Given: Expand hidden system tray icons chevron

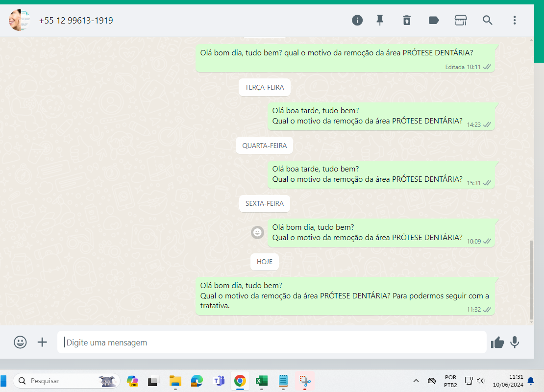Looking at the screenshot, I should point(416,381).
